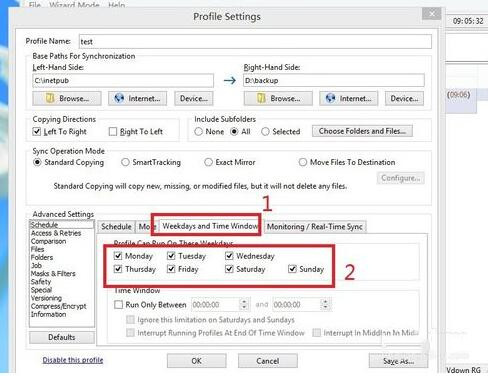Toggle the Saturday checkbox
Image resolution: width=488 pixels, height=376 pixels.
(x=229, y=269)
